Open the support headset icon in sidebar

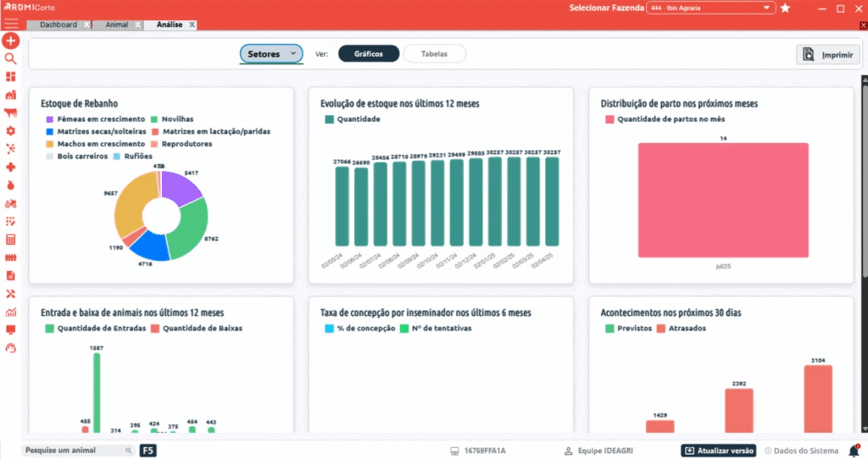[10, 348]
